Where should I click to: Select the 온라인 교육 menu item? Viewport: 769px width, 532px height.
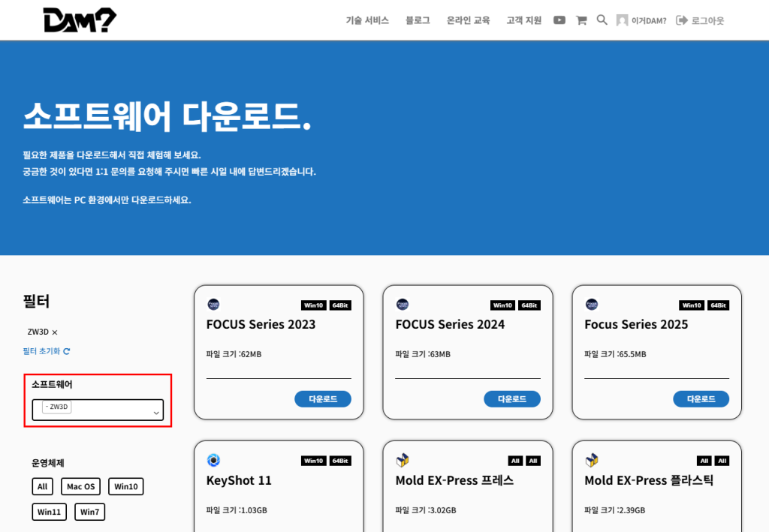click(x=467, y=20)
